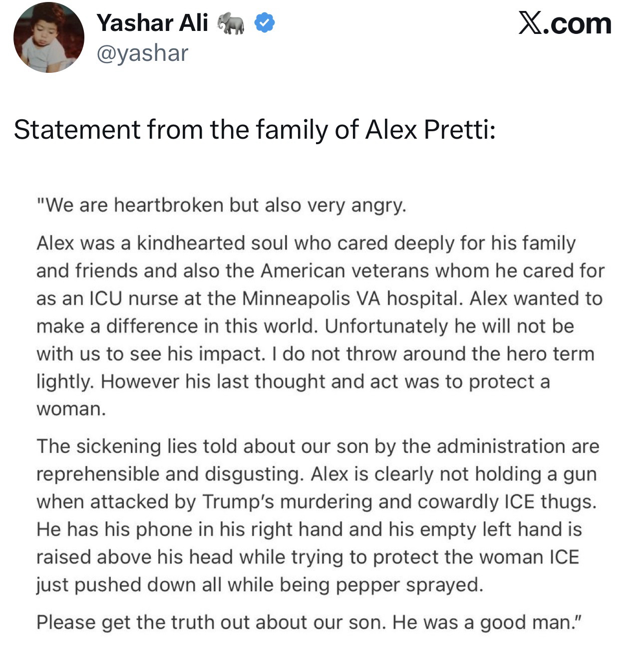This screenshot has width=644, height=667.
Task: Open the @yashar handle link
Action: coord(142,53)
